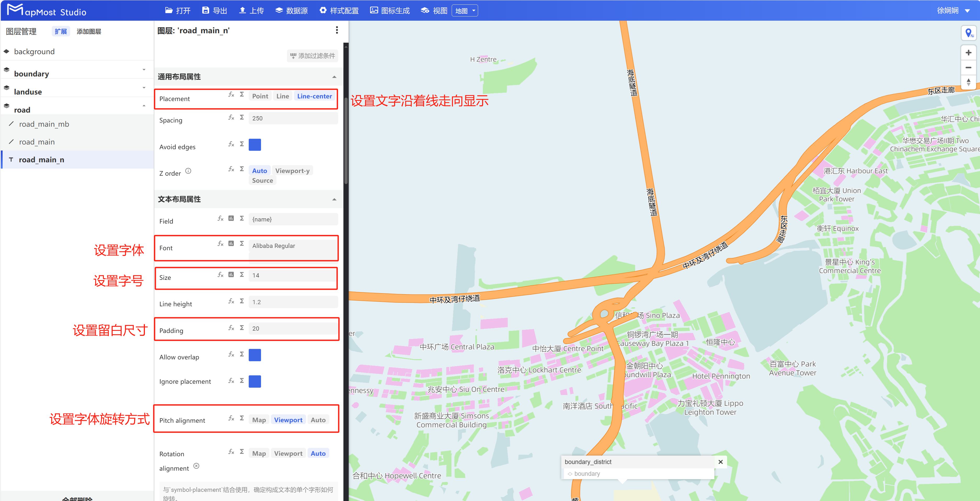Open the 数据源 menu
This screenshot has width=980, height=501.
coord(291,11)
